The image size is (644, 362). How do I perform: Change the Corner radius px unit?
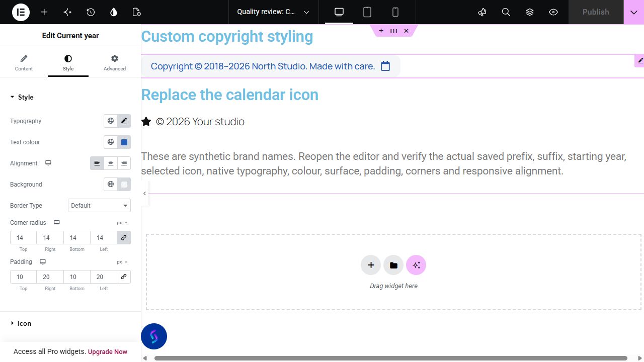(x=122, y=223)
